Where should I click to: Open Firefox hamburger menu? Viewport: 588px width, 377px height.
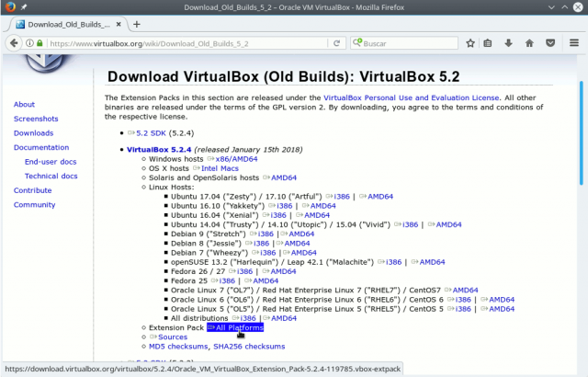tap(574, 43)
